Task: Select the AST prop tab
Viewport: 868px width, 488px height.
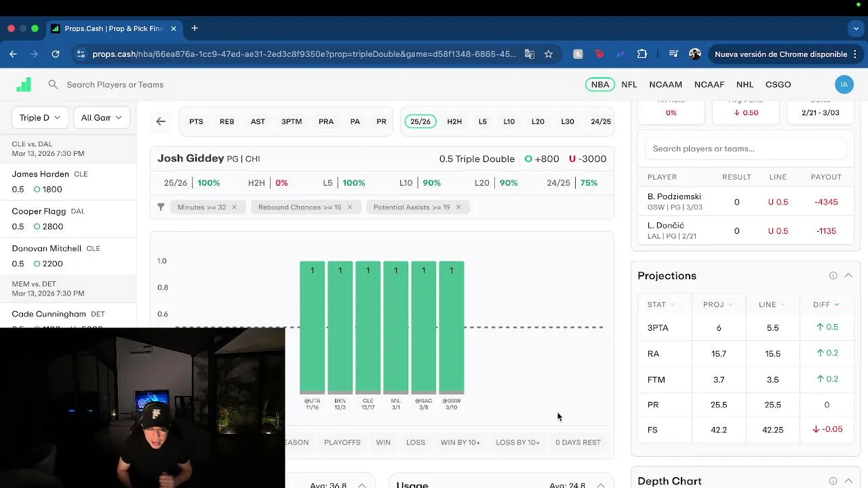Action: point(258,121)
